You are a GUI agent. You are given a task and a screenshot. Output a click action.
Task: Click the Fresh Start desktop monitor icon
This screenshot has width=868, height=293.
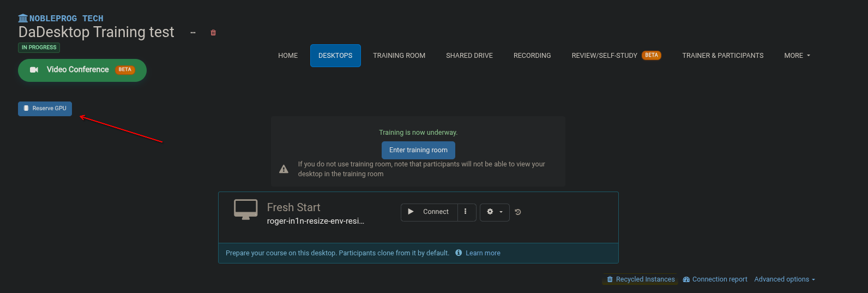(246, 210)
